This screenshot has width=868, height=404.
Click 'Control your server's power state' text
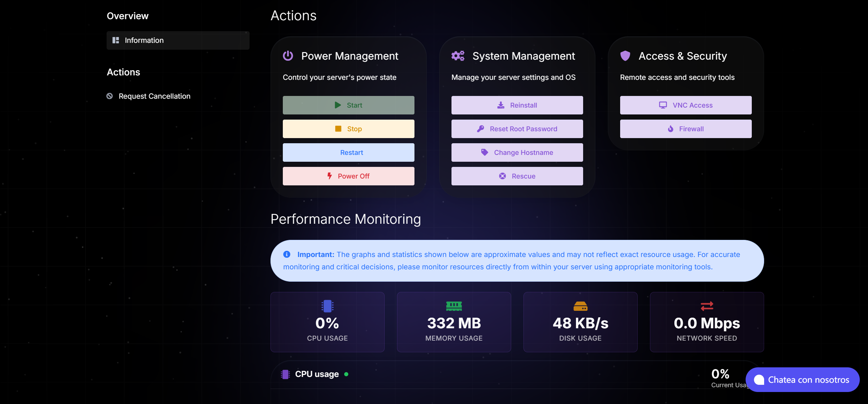339,77
